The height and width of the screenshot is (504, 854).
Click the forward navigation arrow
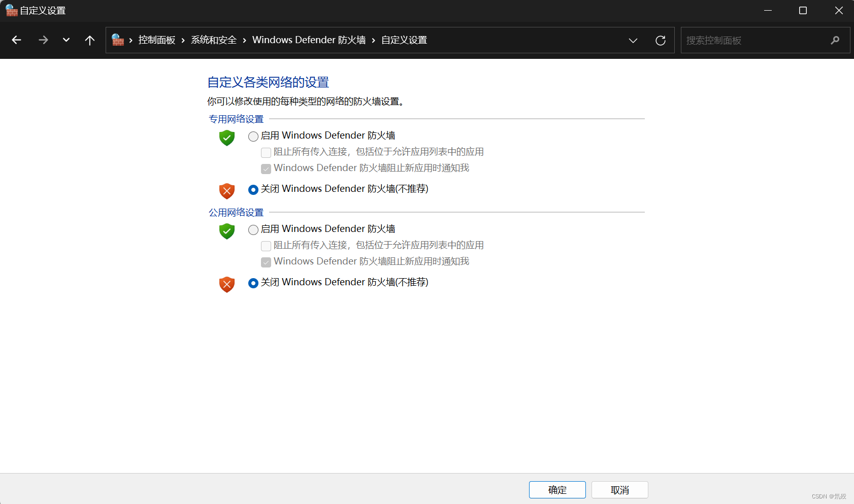coord(43,40)
